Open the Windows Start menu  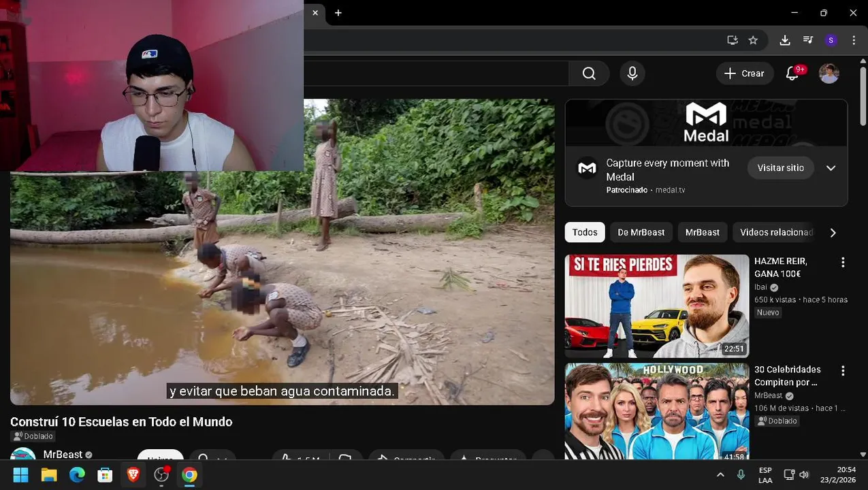pos(20,475)
